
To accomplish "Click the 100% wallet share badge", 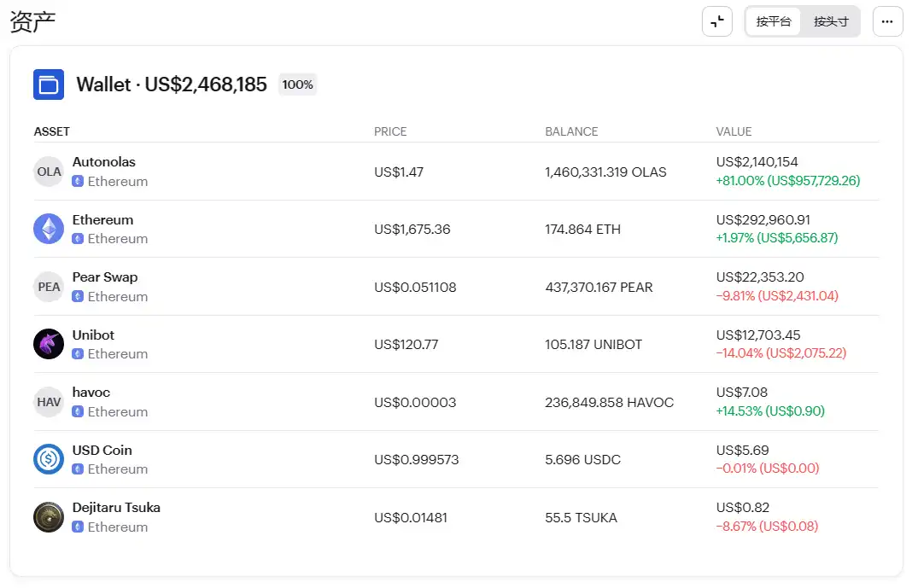I will pos(297,84).
